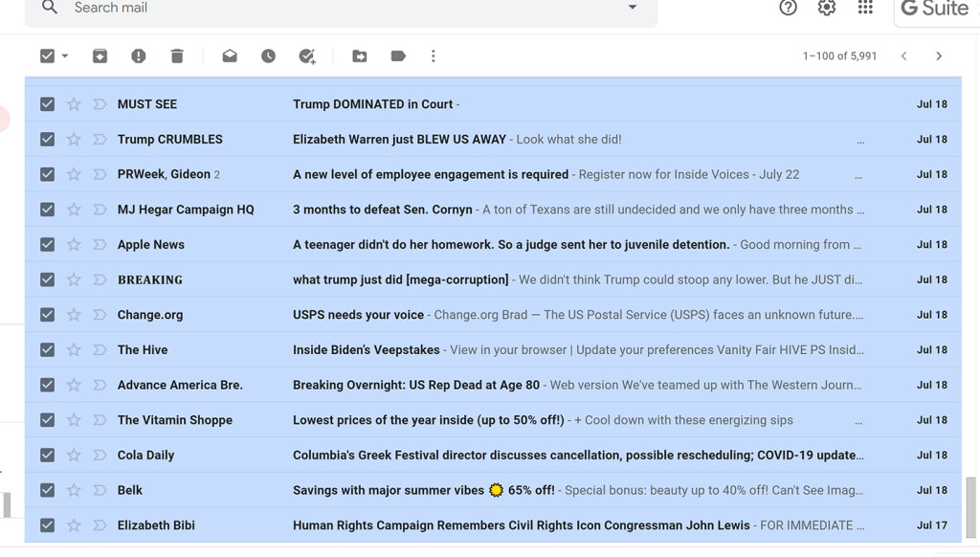Open 'A new level of employee engagement' email
Screen dimensions: 980x557
pos(431,174)
